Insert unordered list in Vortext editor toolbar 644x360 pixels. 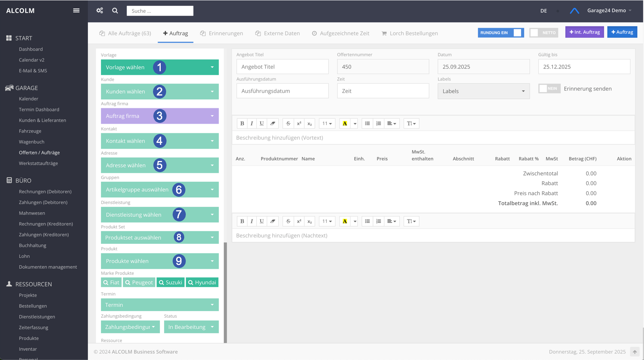[x=367, y=124]
